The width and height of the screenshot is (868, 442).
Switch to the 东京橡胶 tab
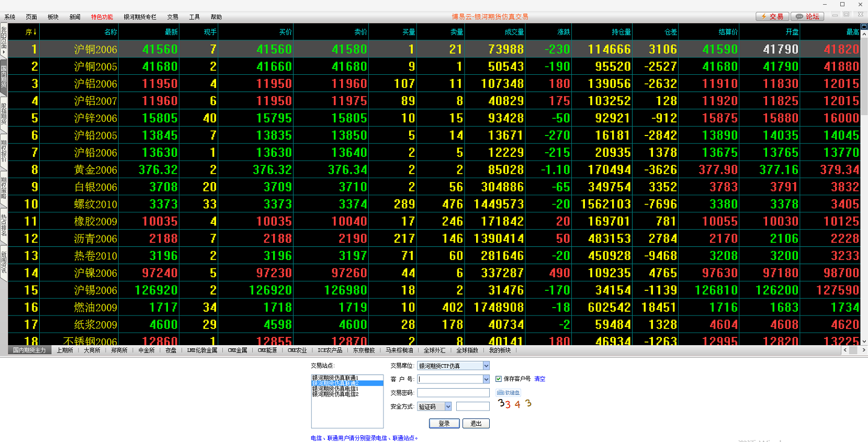coord(364,350)
